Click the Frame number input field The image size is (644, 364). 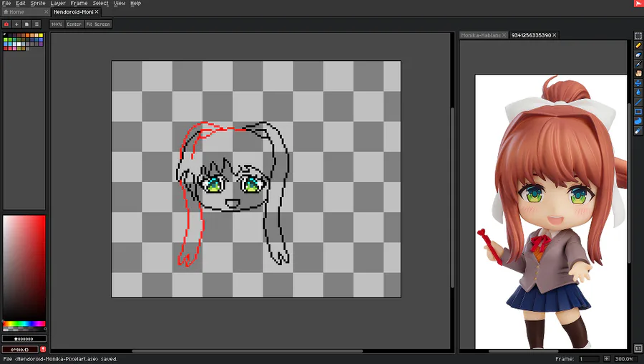(589, 359)
